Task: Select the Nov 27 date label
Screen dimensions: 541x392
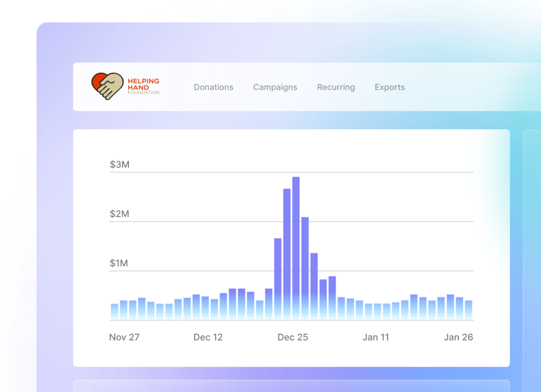Action: (124, 337)
